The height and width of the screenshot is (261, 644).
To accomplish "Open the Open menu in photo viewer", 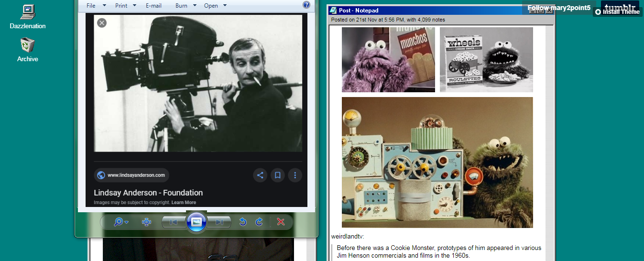I will 211,6.
